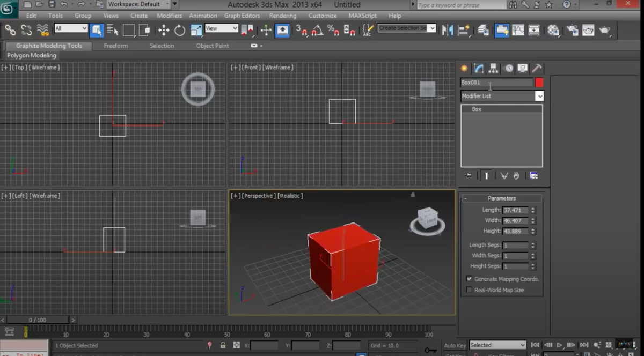Click the Mirror tool icon
644x356 pixels.
(x=447, y=30)
